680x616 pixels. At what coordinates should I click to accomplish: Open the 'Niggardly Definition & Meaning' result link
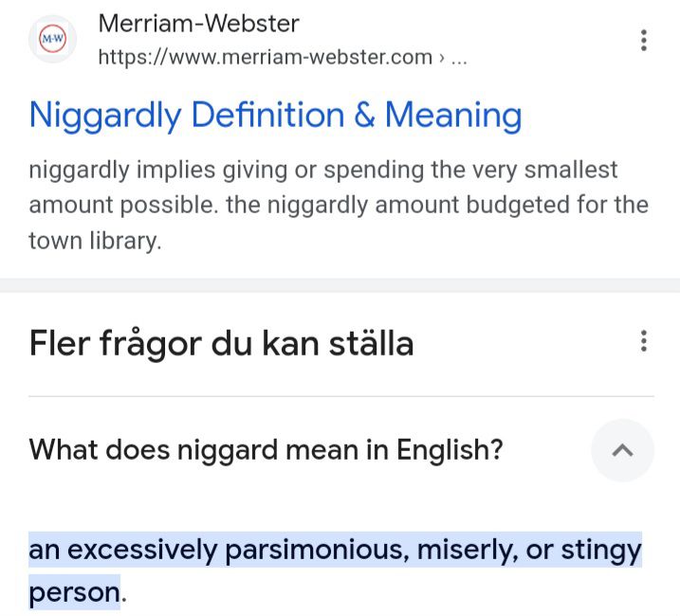pyautogui.click(x=275, y=116)
